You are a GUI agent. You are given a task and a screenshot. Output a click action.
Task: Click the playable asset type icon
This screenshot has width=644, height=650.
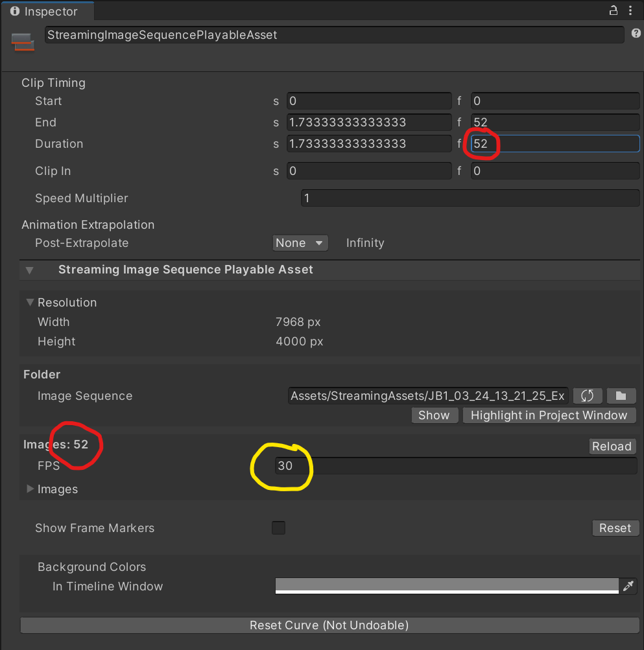pos(23,41)
